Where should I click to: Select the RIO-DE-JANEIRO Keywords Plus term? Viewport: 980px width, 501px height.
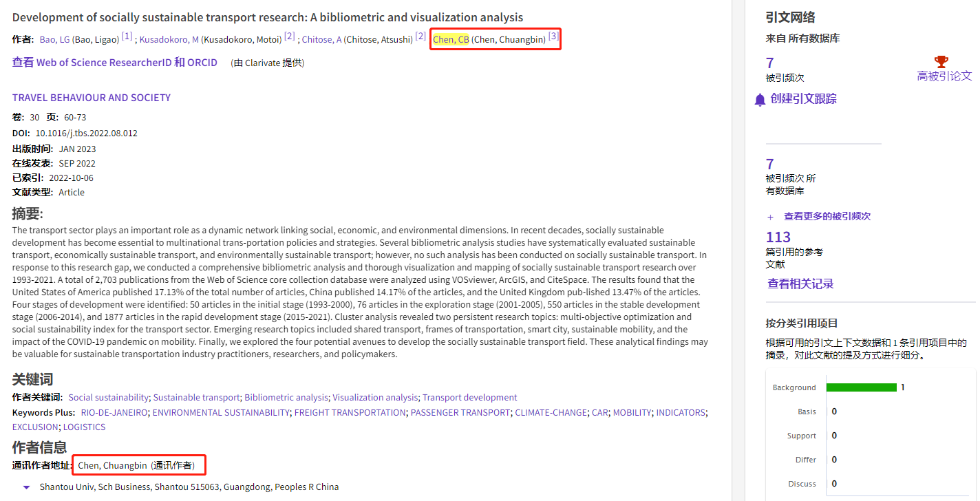point(114,413)
